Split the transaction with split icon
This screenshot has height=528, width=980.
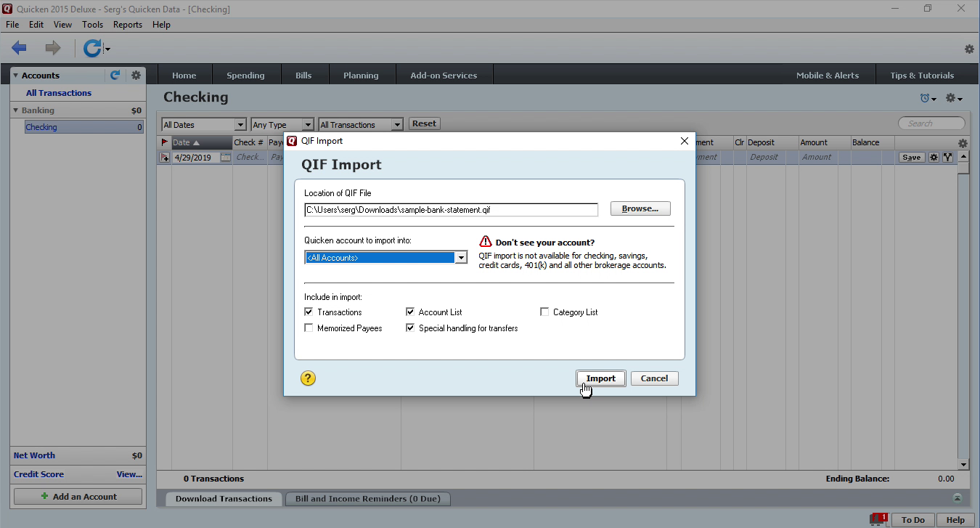[x=947, y=157]
